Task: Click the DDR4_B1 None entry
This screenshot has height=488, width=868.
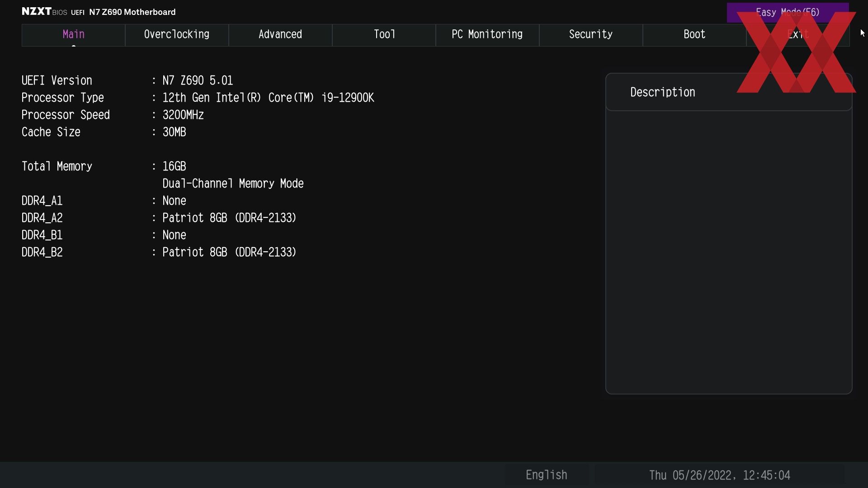Action: point(174,235)
